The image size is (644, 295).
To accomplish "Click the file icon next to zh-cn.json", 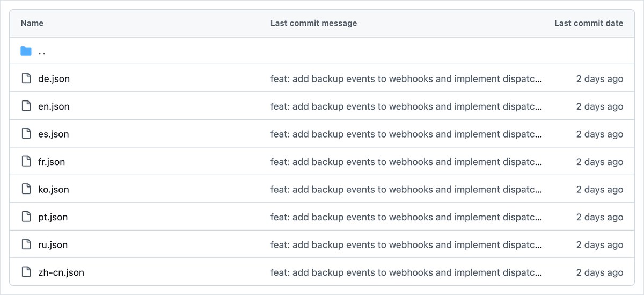I will pos(26,272).
